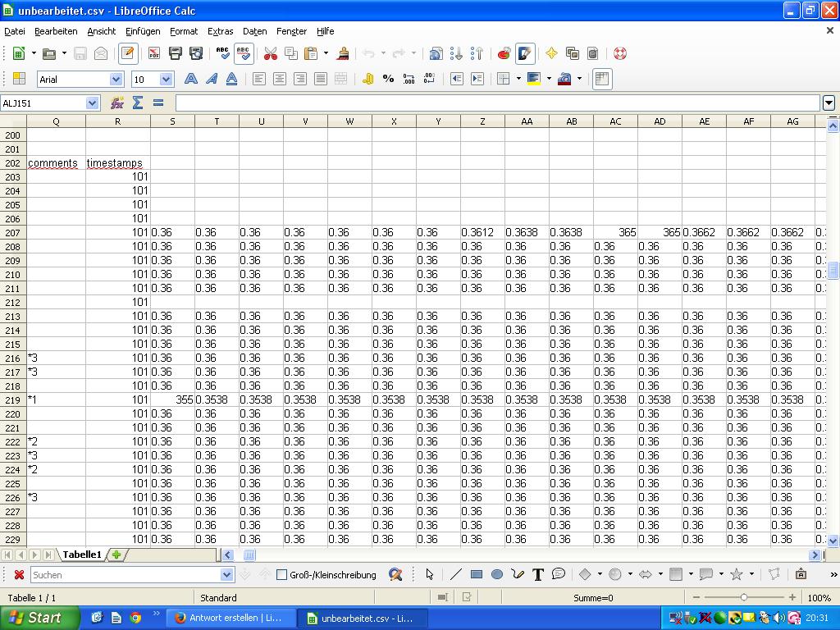This screenshot has width=840, height=630.
Task: Open the borders dropdown arrow
Action: 518,80
